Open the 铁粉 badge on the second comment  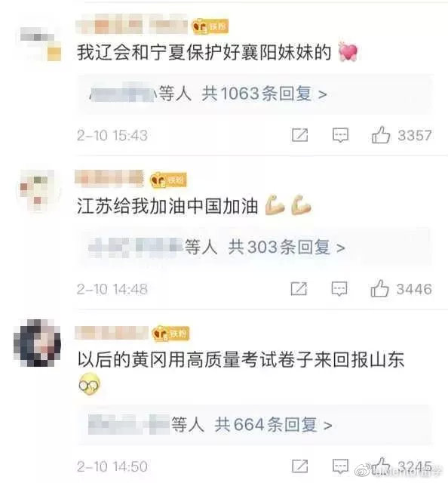pyautogui.click(x=168, y=180)
